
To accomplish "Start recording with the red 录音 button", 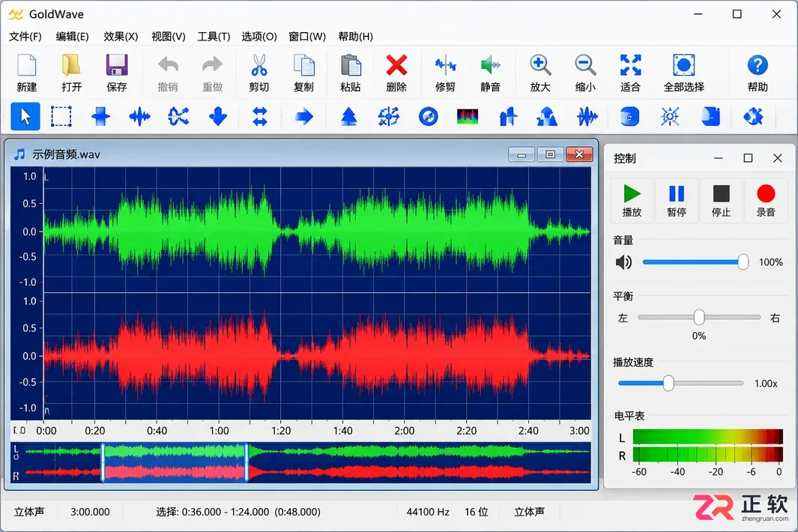I will tap(766, 201).
